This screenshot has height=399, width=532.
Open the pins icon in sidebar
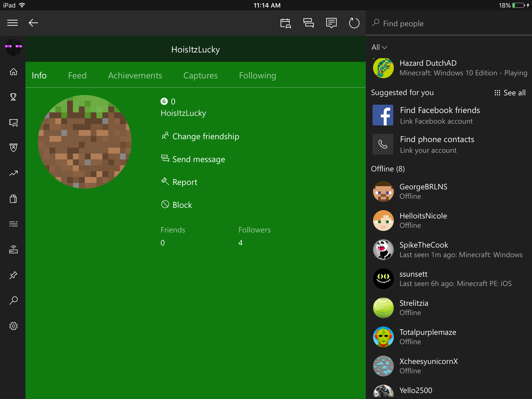[14, 275]
